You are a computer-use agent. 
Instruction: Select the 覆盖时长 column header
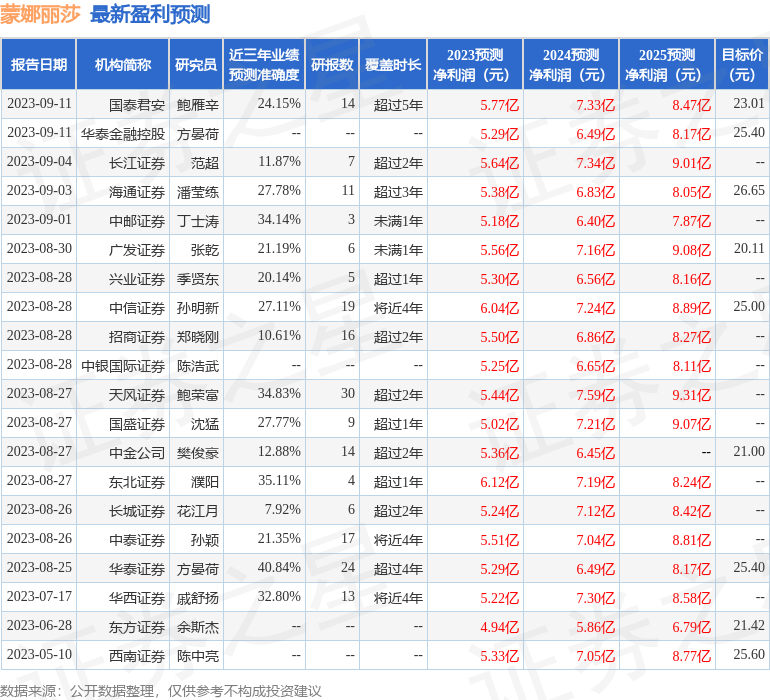(393, 64)
